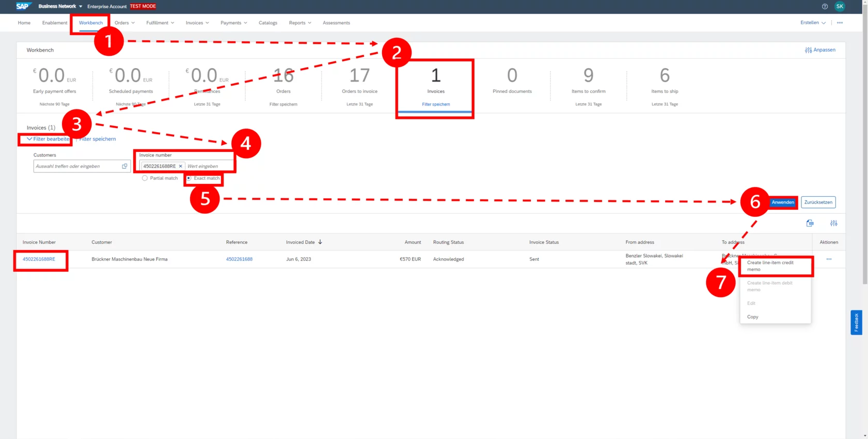Open invoice number 4502261688RE link
868x439 pixels.
pos(39,259)
